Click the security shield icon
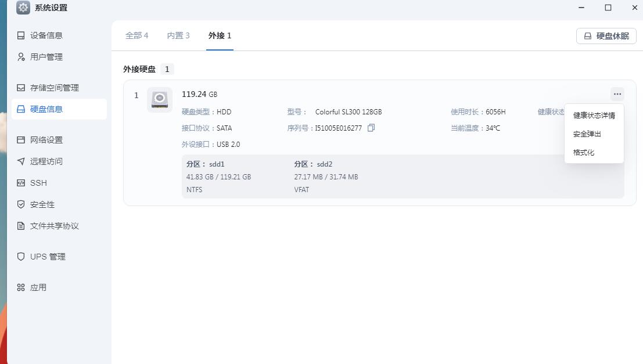 21,204
